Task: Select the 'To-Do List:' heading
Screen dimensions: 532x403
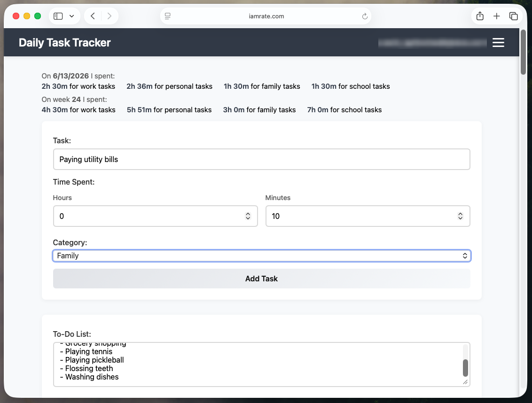Action: [x=72, y=334]
